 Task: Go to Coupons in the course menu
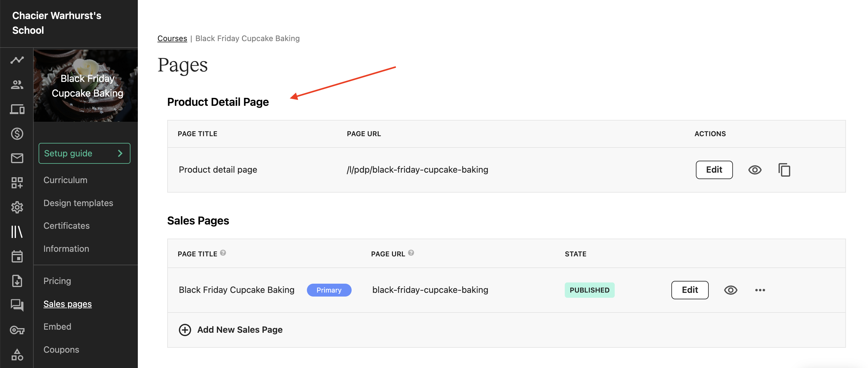click(61, 350)
